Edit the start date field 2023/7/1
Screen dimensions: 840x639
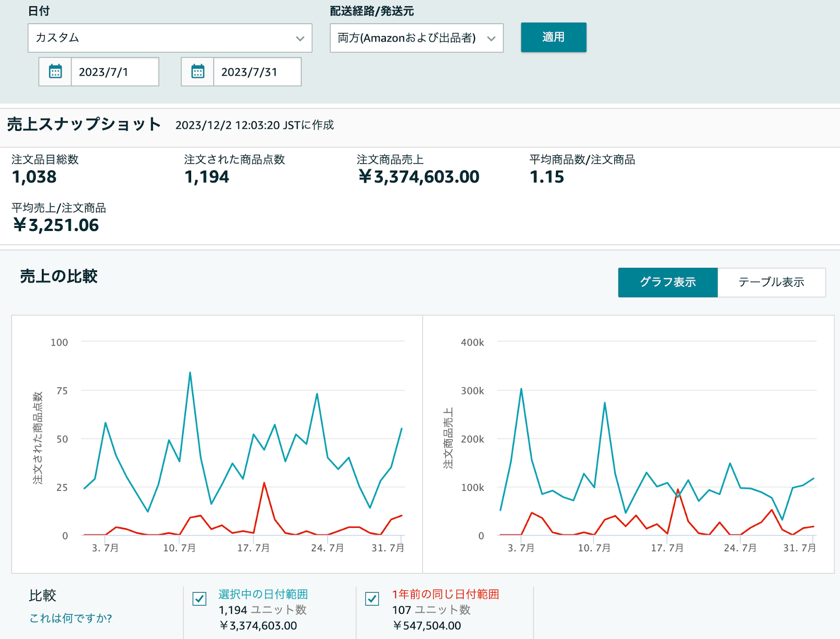click(115, 71)
